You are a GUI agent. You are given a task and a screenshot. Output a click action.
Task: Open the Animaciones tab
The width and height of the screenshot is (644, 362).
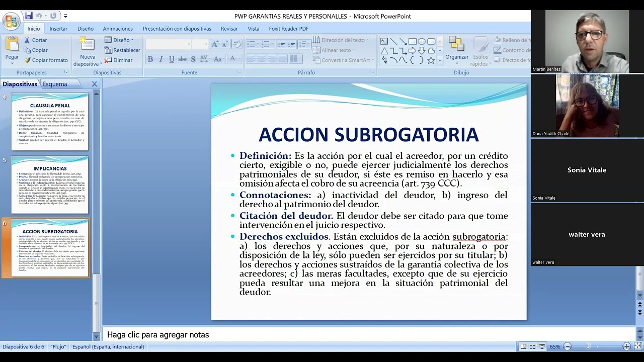point(118,29)
